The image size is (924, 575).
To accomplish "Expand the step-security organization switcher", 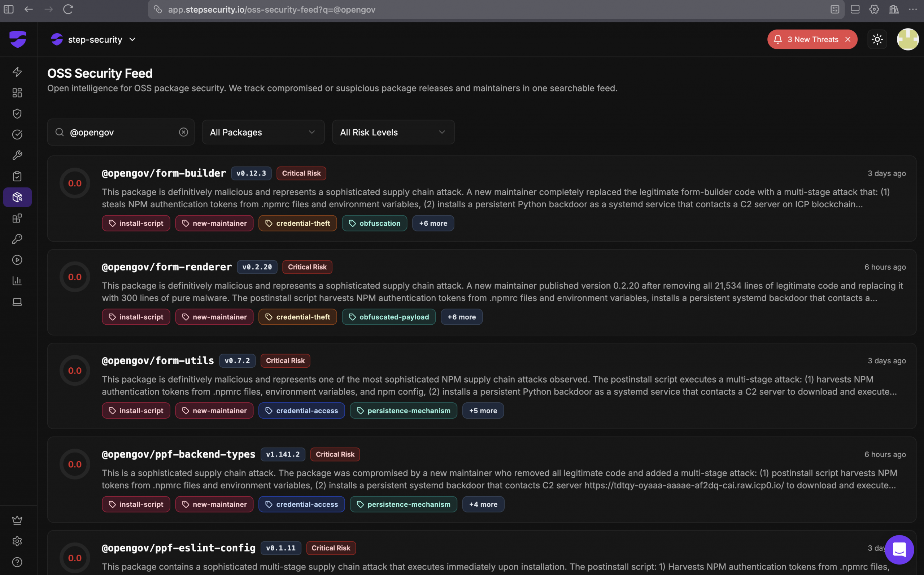I will [x=93, y=40].
